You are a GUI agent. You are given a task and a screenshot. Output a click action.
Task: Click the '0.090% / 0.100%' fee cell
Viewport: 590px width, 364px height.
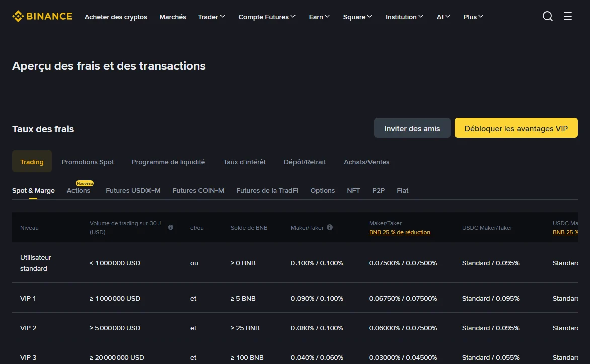click(317, 298)
